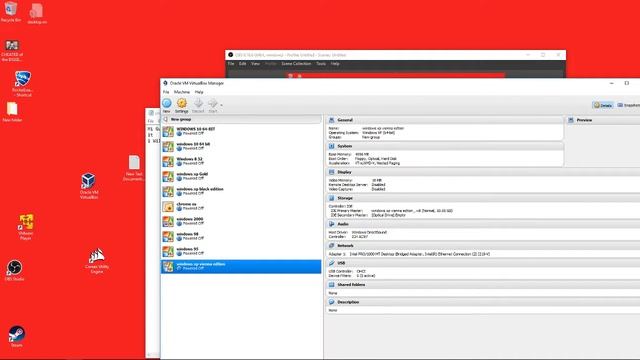Click the General section header
The width and height of the screenshot is (640, 360).
pos(445,120)
